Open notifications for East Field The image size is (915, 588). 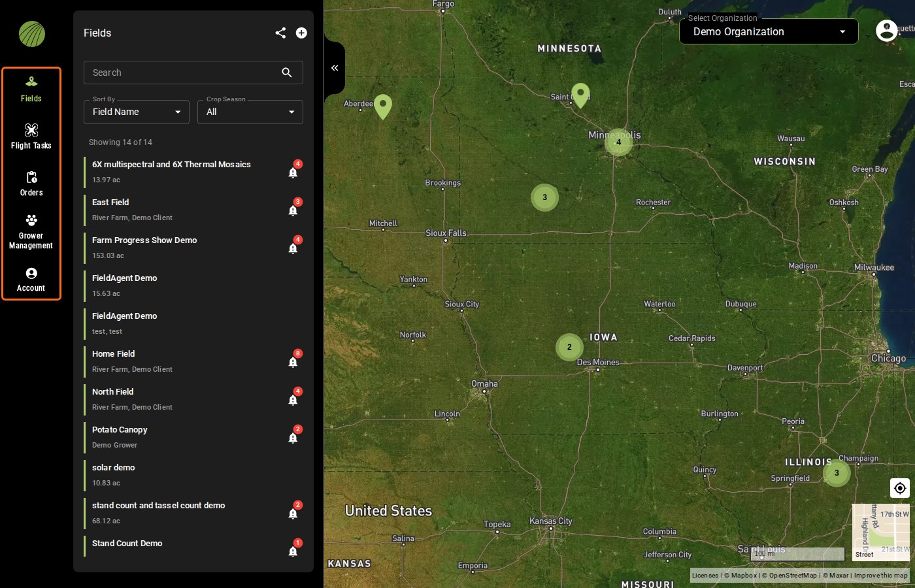pyautogui.click(x=293, y=209)
